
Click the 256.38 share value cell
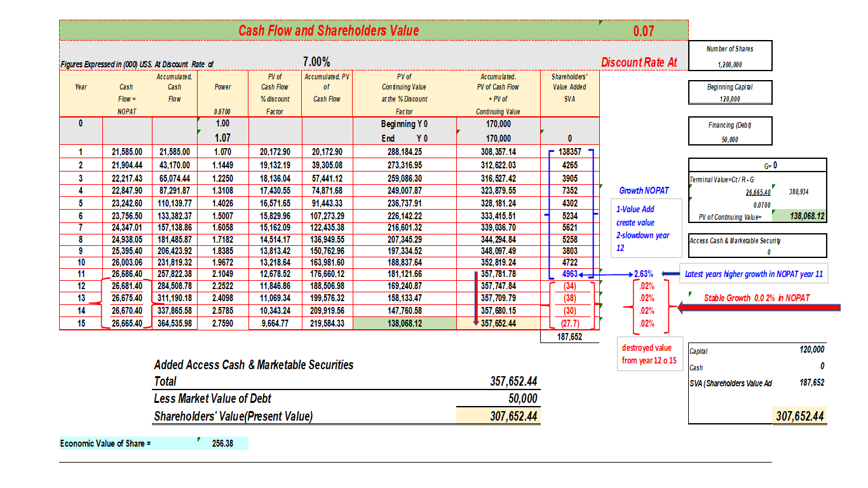tap(222, 444)
